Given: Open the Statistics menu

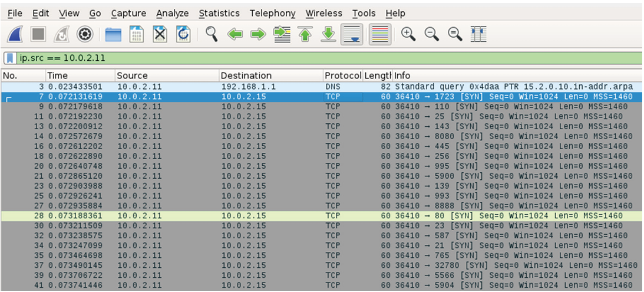Looking at the screenshot, I should pos(219,13).
